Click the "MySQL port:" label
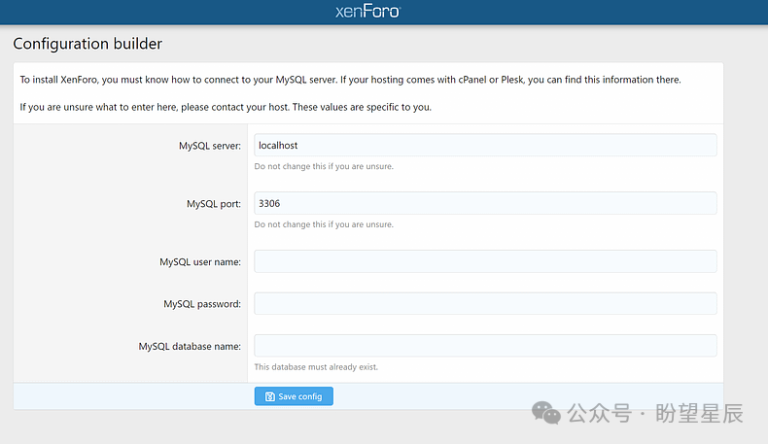This screenshot has width=768, height=444. [213, 204]
